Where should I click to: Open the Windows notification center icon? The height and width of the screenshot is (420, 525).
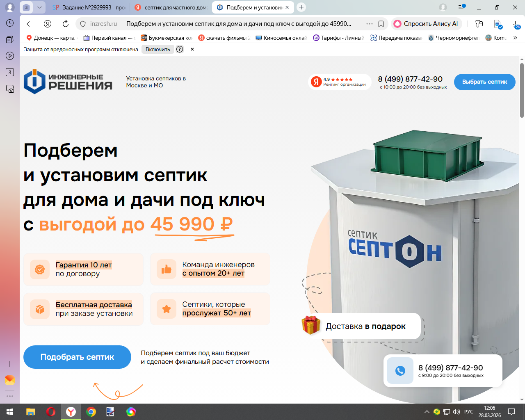tap(511, 412)
